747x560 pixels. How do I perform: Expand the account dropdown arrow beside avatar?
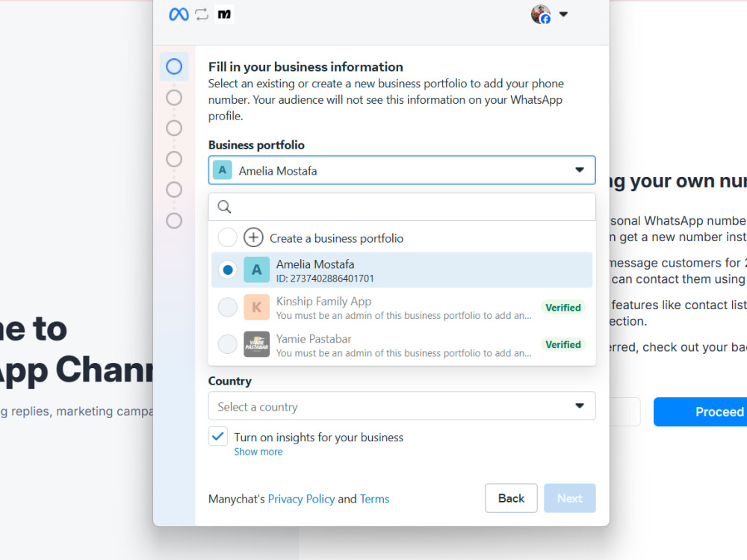[563, 14]
